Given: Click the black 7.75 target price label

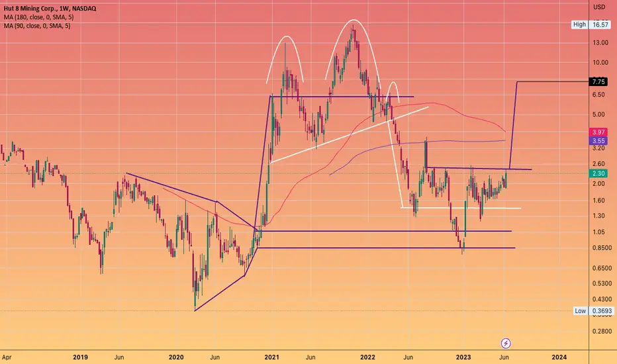Looking at the screenshot, I should [598, 82].
